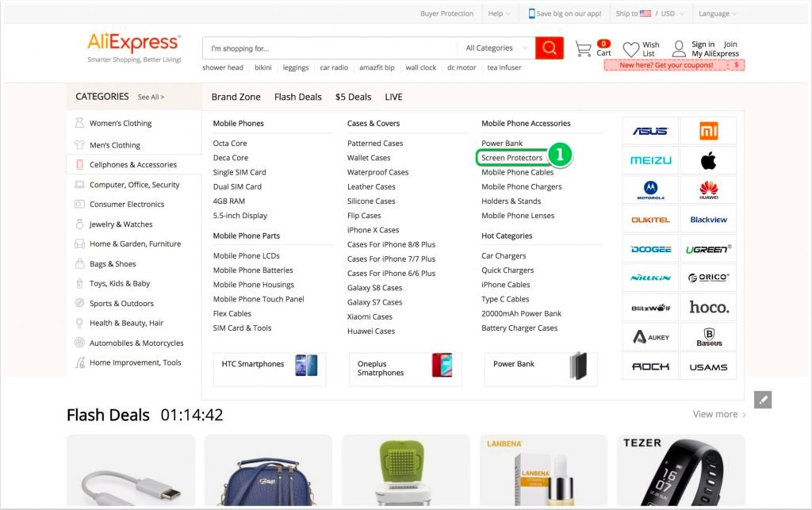Click Buyer Protection link
Screen dimensions: 812x510
point(447,13)
